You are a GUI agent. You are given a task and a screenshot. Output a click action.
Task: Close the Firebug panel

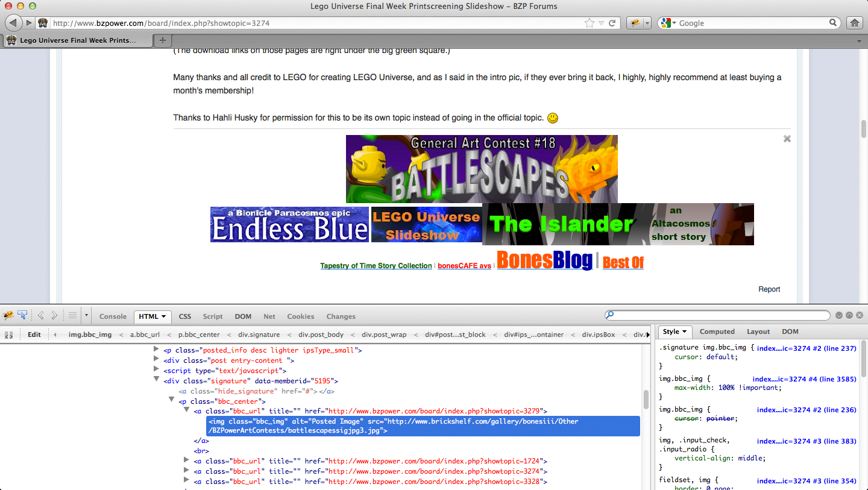(x=860, y=315)
